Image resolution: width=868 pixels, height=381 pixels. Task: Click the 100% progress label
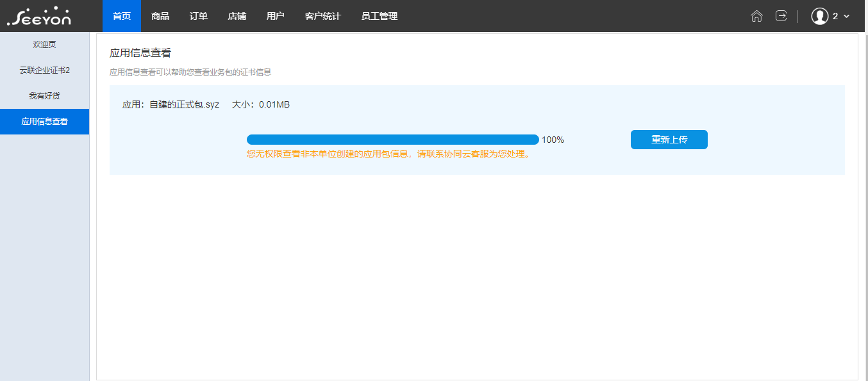point(553,140)
